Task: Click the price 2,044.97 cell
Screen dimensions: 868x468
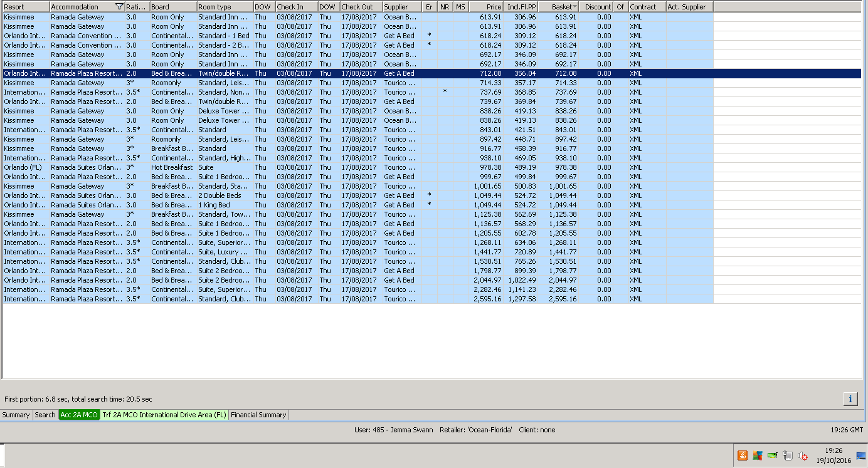Action: [x=487, y=280]
